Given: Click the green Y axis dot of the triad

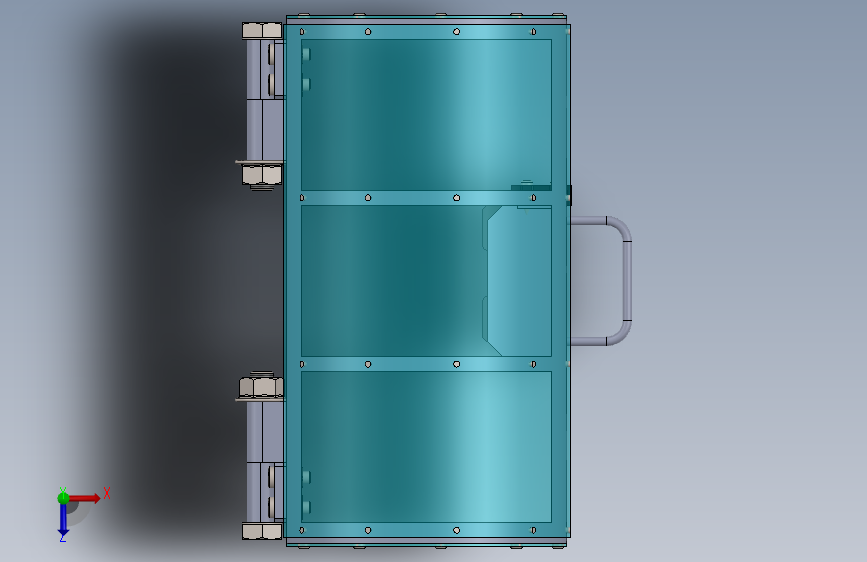Looking at the screenshot, I should [63, 498].
